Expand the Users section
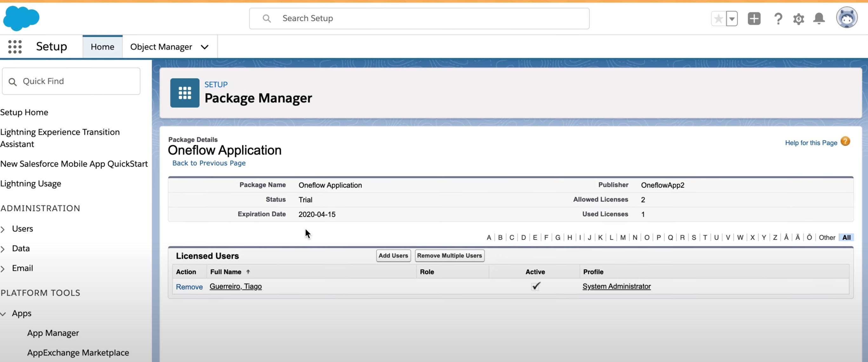The image size is (868, 362). (x=3, y=229)
